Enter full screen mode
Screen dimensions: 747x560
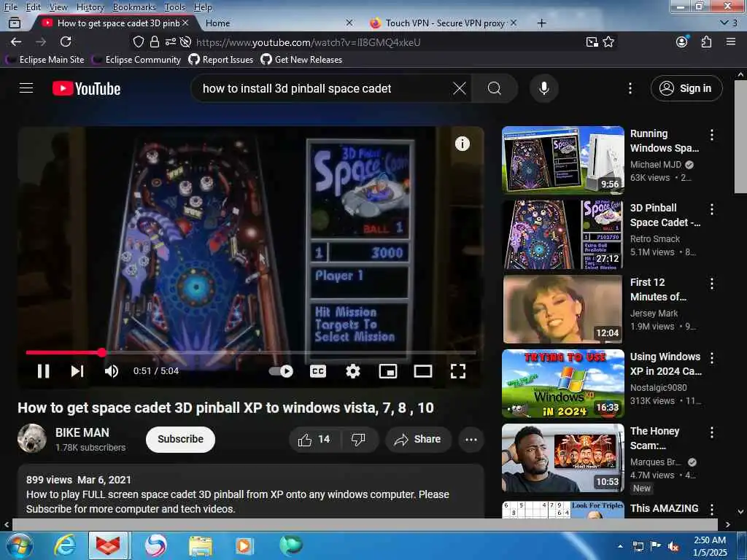(x=458, y=371)
